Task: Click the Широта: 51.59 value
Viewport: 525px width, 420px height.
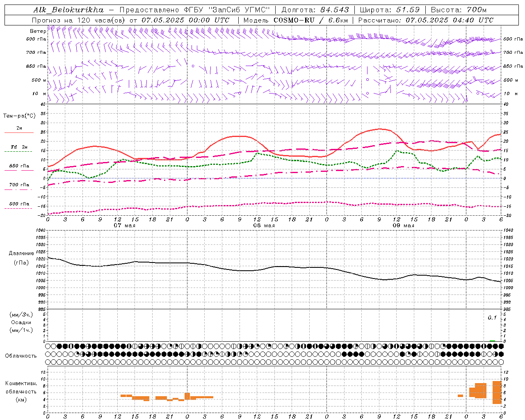Action: (x=390, y=10)
